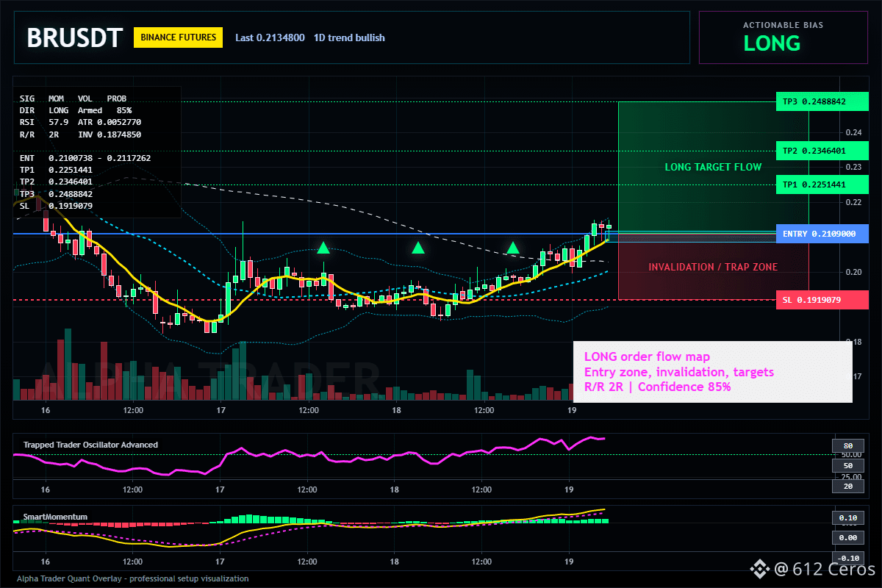Click the TP3 row in stats panel
The width and height of the screenshot is (882, 588).
pos(56,194)
